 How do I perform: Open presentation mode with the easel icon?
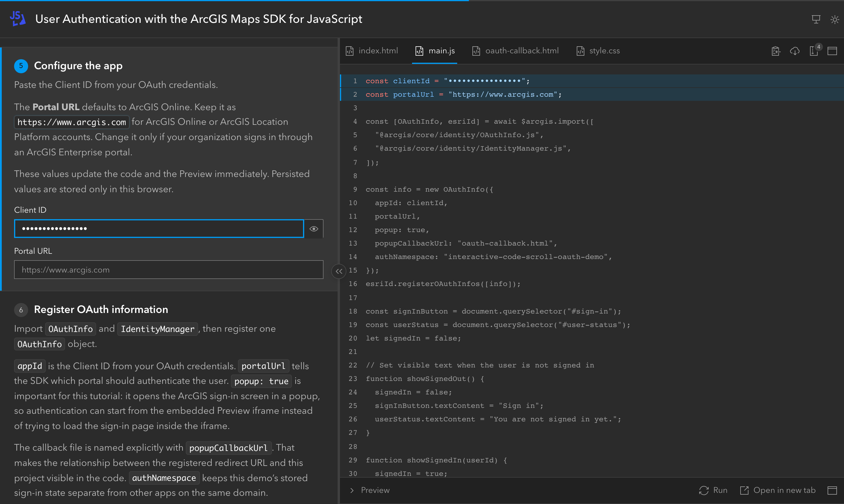(x=816, y=19)
